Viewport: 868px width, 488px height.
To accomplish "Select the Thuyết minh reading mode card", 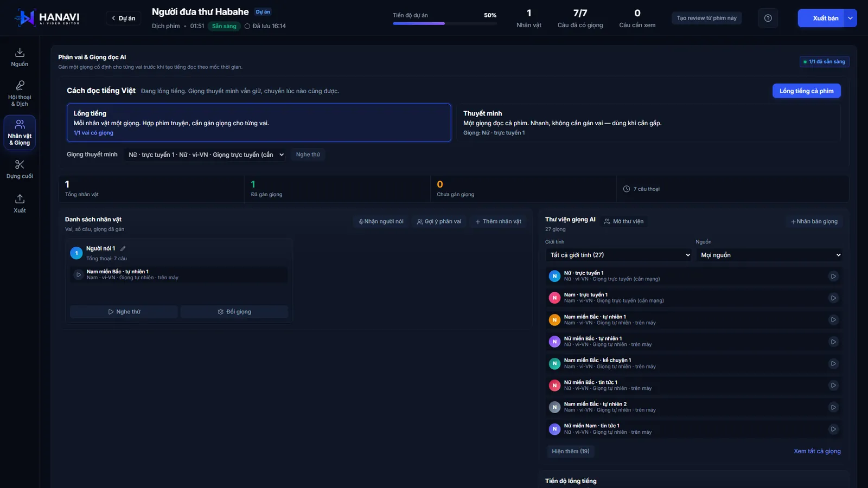I will click(x=648, y=123).
